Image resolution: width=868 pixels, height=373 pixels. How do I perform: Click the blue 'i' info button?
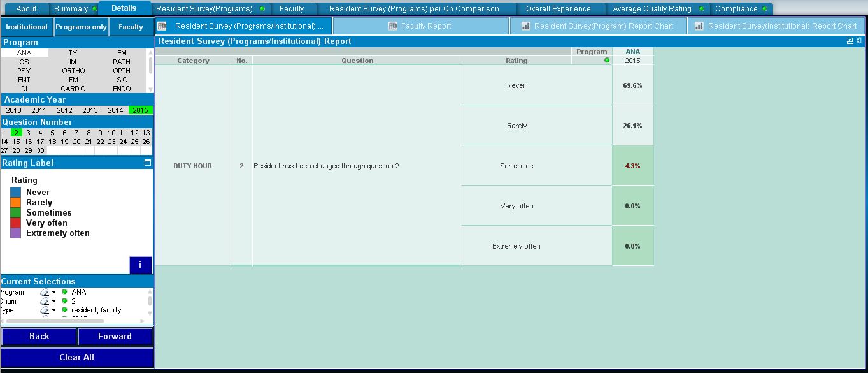click(x=140, y=265)
